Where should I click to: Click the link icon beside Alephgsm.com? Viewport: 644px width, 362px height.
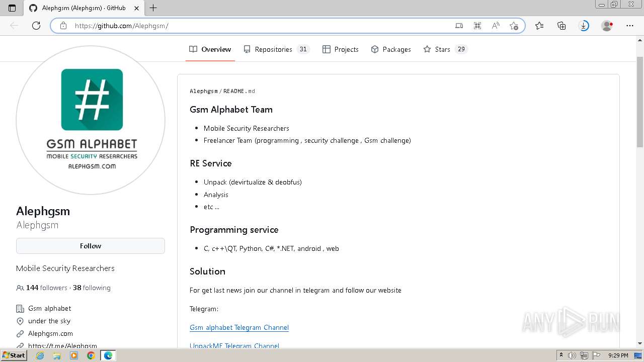(x=20, y=334)
